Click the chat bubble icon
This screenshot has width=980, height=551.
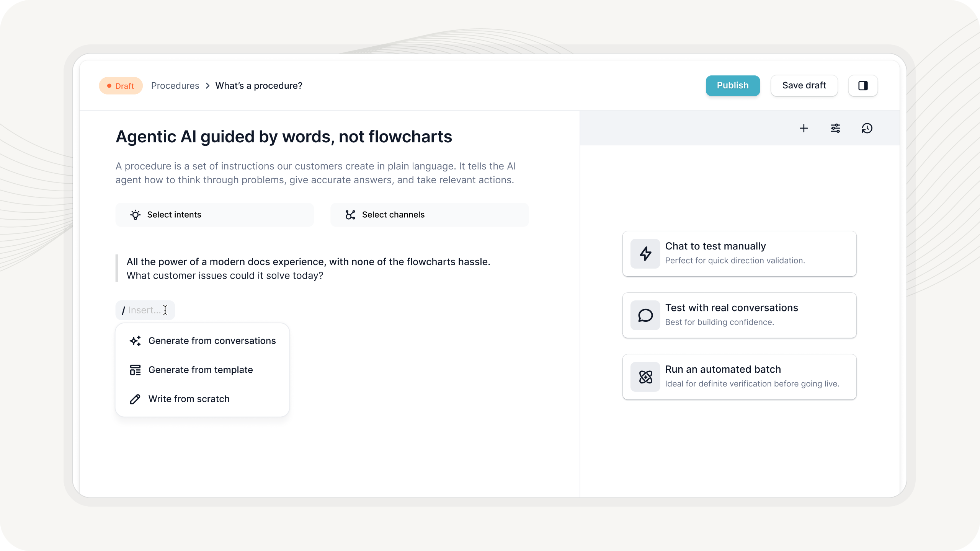(645, 315)
